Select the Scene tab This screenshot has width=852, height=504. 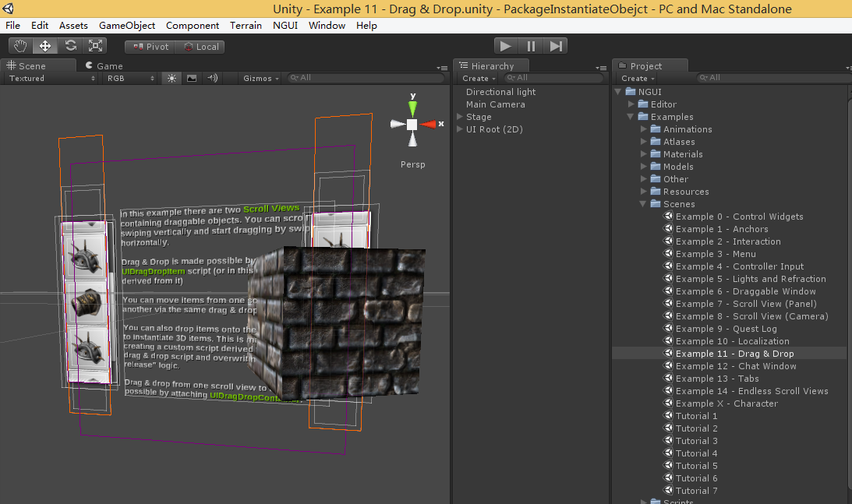(x=38, y=65)
